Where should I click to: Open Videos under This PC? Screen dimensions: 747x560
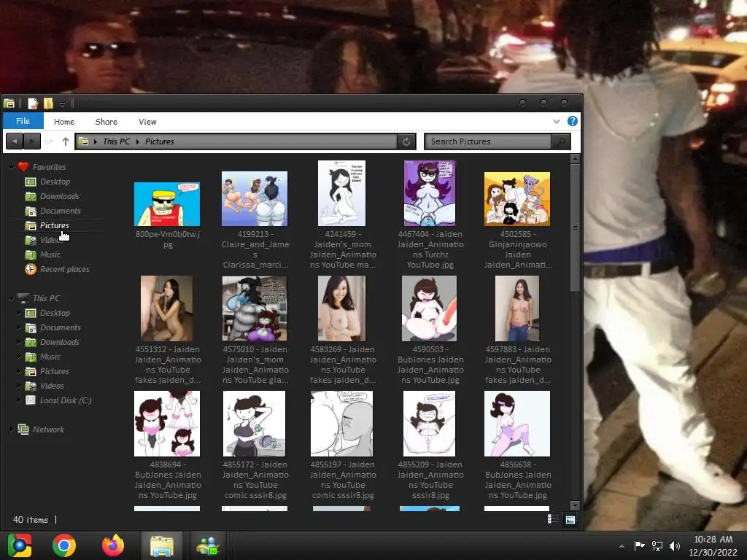pyautogui.click(x=52, y=386)
